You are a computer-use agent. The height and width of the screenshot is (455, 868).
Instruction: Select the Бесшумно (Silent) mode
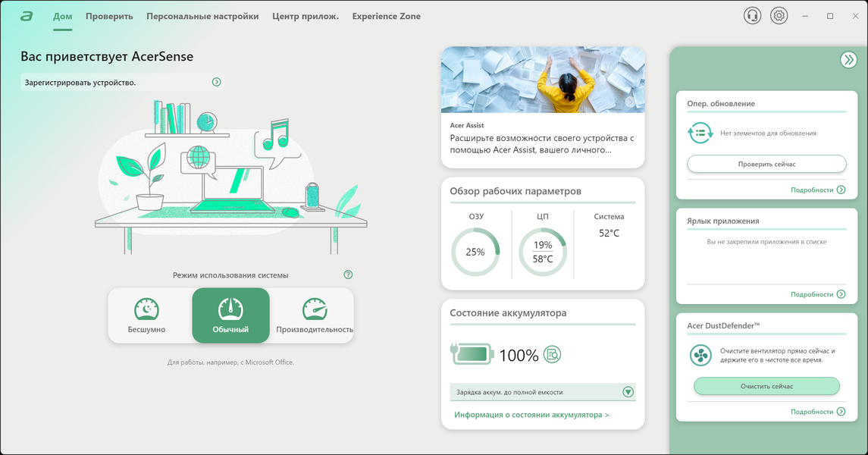point(147,315)
